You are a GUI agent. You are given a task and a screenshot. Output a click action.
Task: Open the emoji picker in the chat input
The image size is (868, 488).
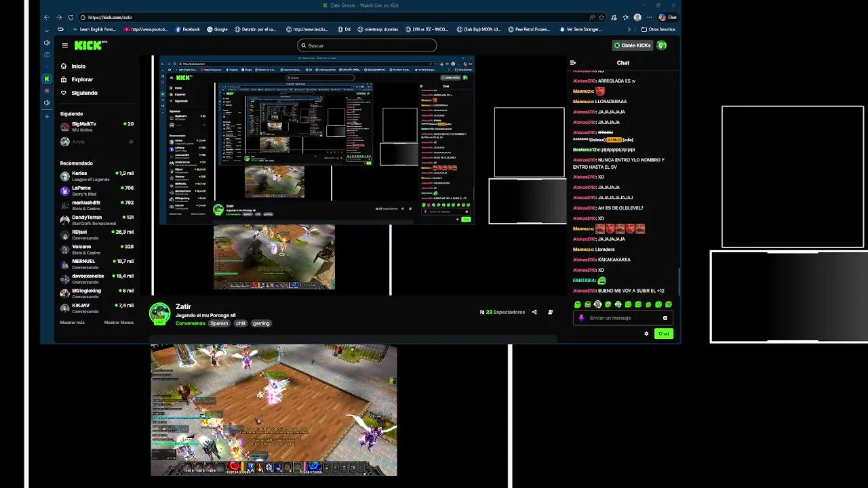[665, 318]
